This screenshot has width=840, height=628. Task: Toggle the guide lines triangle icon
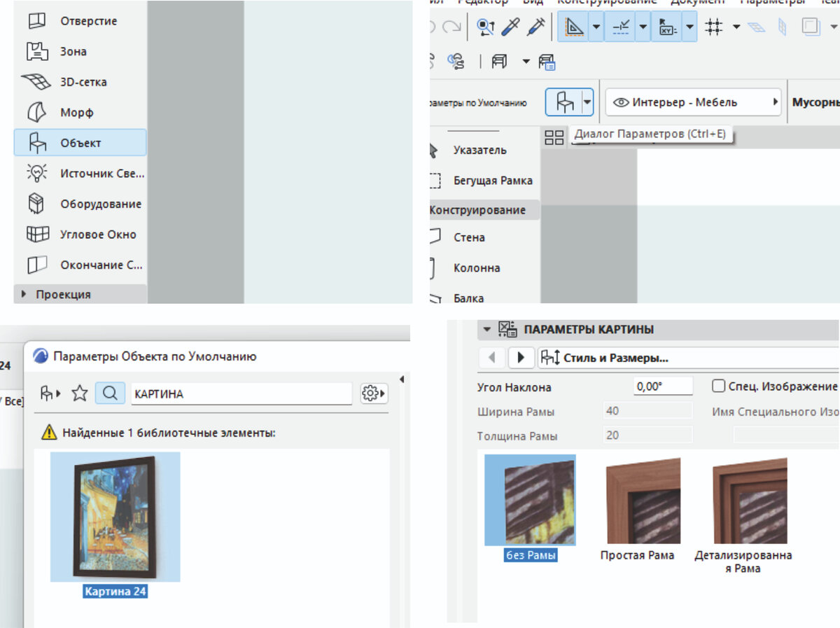tap(575, 27)
